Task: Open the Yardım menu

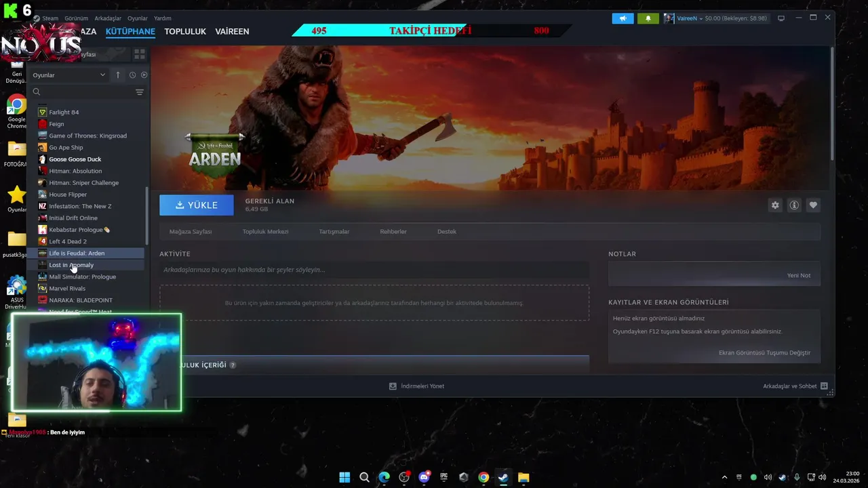Action: coord(163,18)
